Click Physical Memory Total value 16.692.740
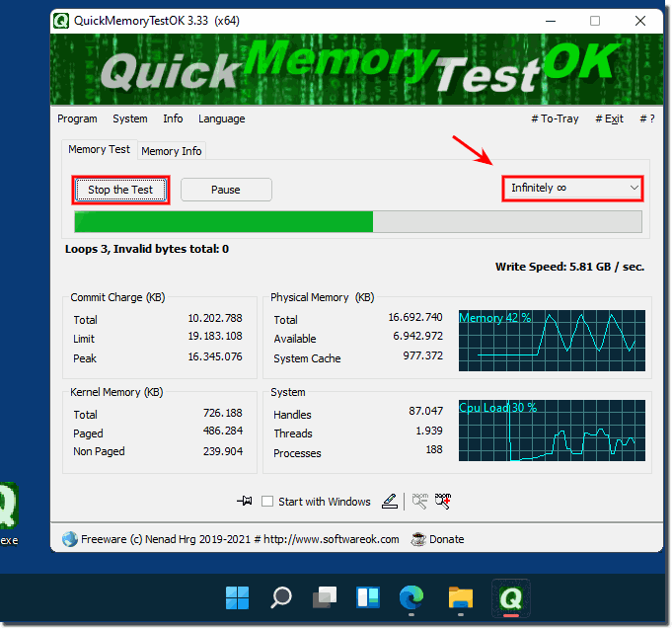The image size is (672, 629). pyautogui.click(x=415, y=317)
